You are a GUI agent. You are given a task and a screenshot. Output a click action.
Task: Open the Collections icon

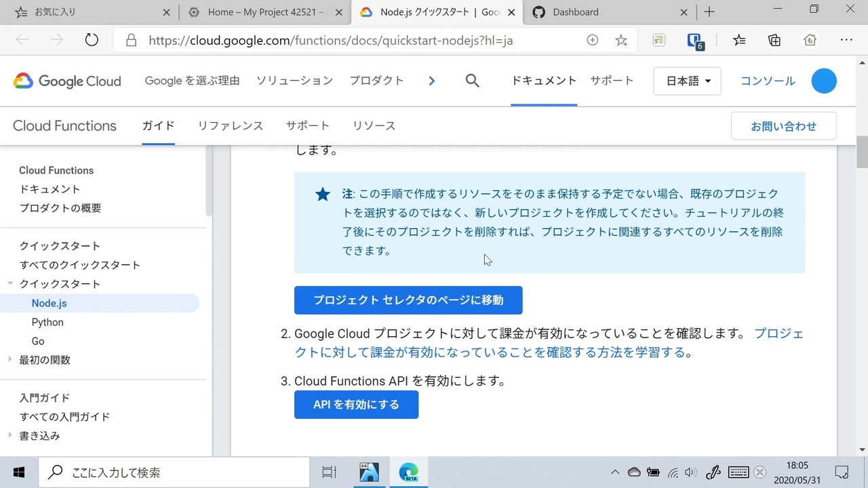click(x=774, y=40)
